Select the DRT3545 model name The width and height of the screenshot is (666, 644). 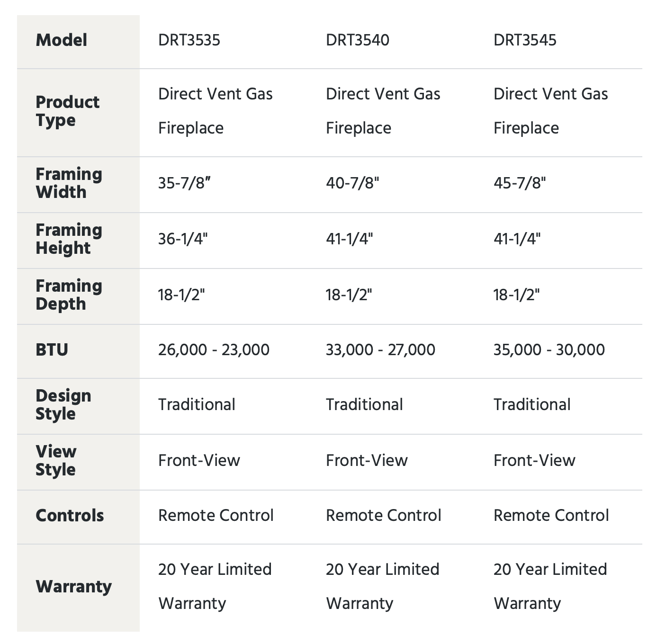(x=524, y=40)
